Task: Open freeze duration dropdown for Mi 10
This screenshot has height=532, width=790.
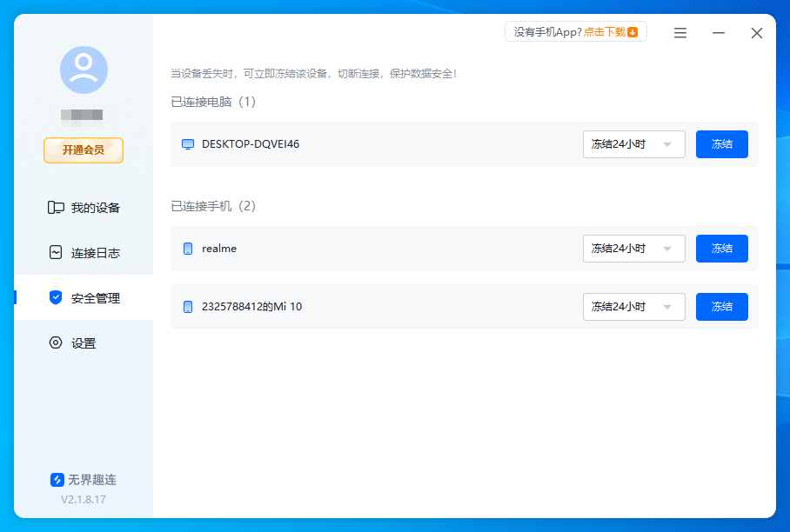Action: (633, 307)
